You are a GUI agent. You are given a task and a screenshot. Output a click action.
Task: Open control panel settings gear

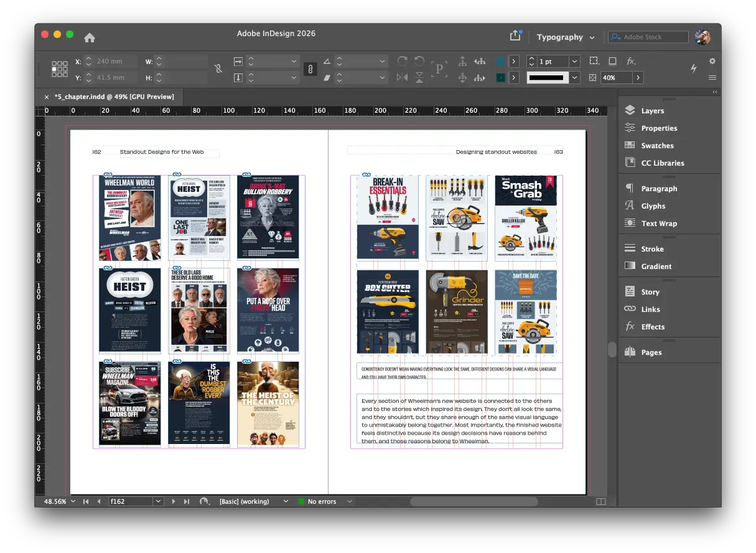click(x=712, y=61)
